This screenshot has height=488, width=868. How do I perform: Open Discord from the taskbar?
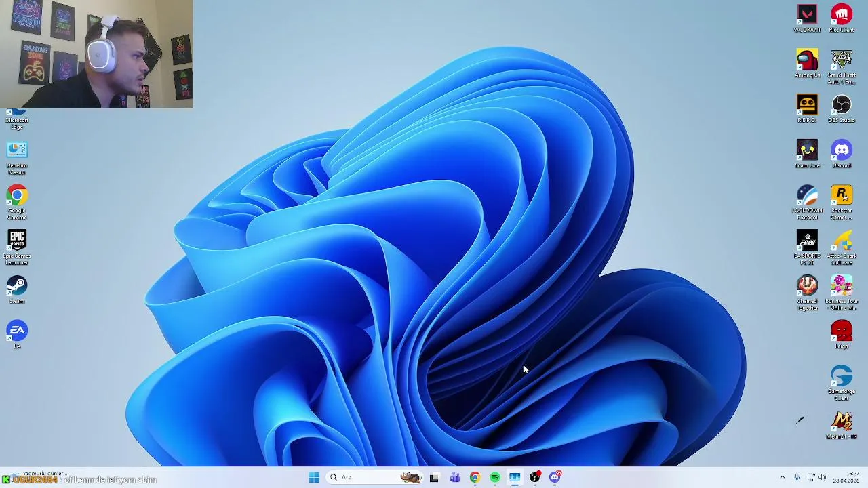(555, 478)
